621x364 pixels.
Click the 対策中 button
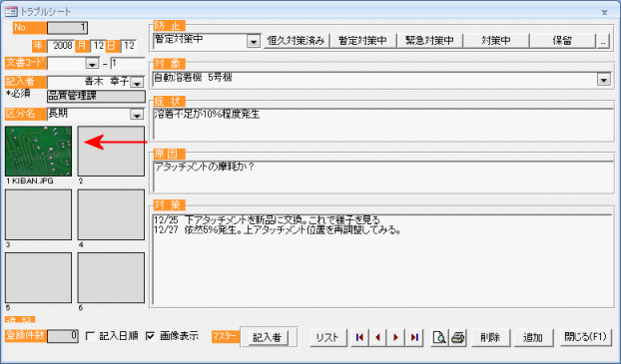coord(496,40)
